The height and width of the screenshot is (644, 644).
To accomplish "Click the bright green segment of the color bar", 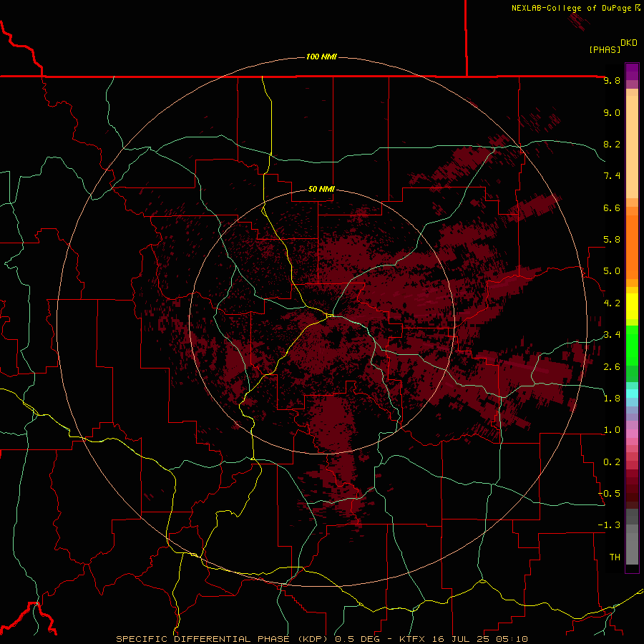I will coord(632,345).
